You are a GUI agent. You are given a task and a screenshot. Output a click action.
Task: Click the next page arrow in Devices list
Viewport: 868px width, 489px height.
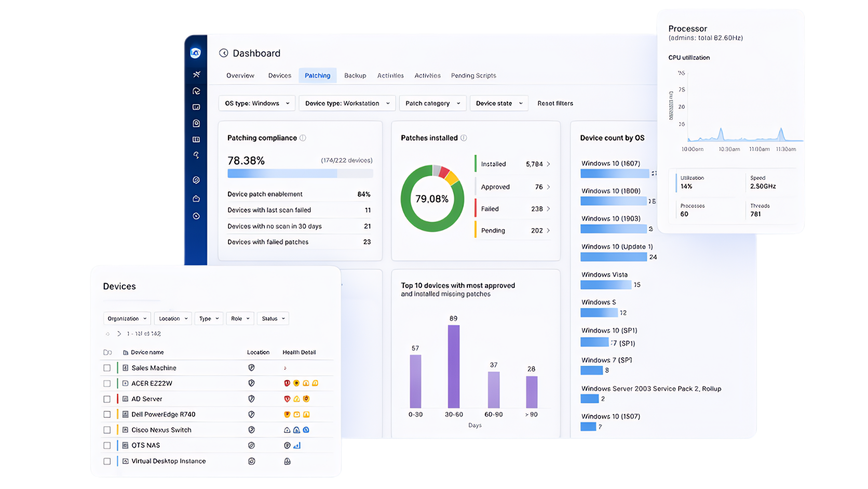[x=119, y=334]
